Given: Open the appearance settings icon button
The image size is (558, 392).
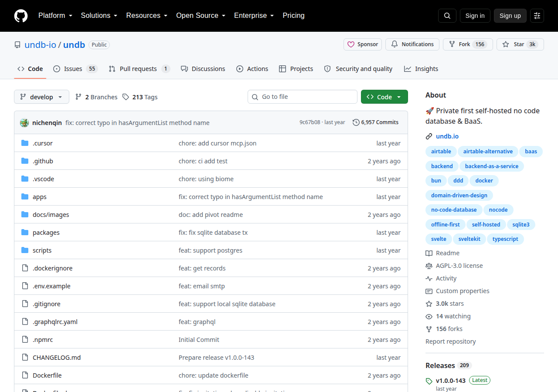Looking at the screenshot, I should click(537, 16).
